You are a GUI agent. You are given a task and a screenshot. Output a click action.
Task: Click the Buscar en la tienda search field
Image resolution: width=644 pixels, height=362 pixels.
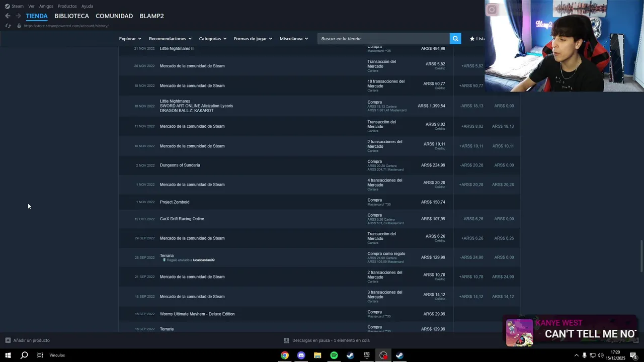383,39
